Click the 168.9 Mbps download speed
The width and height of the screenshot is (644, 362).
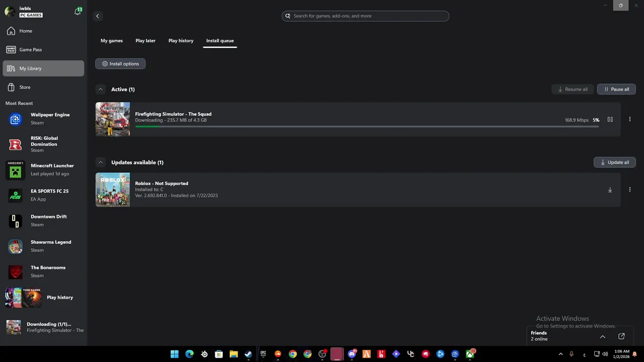coord(577,120)
